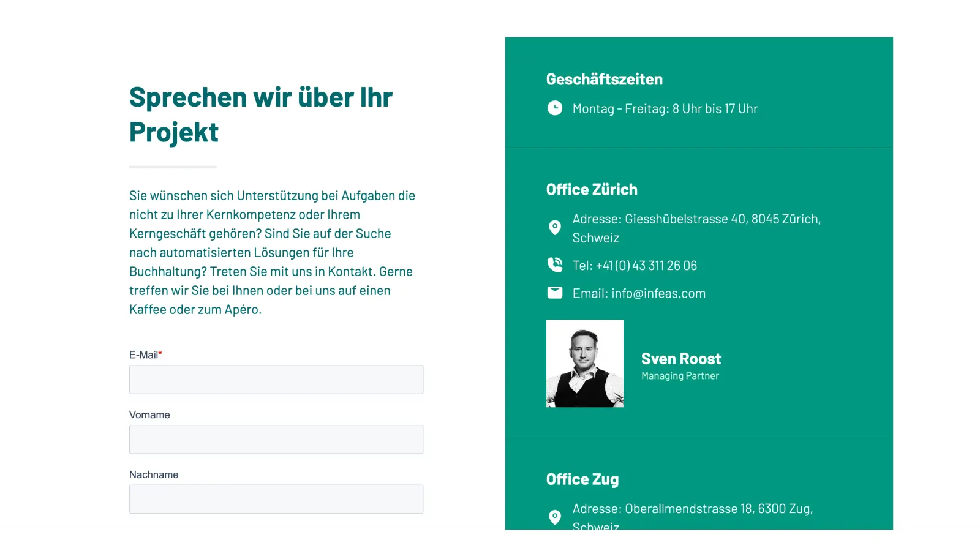The height and width of the screenshot is (551, 980).
Task: Click the Sven Roost name
Action: [681, 359]
